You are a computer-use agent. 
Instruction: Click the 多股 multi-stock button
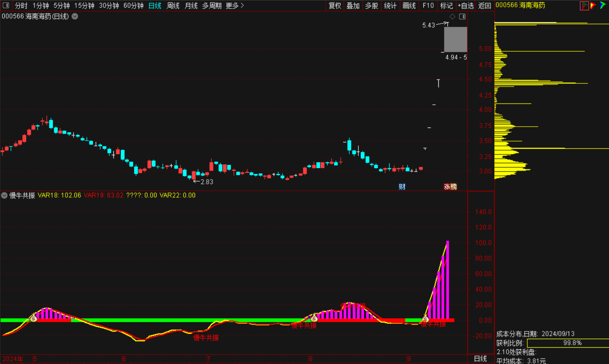(372, 6)
